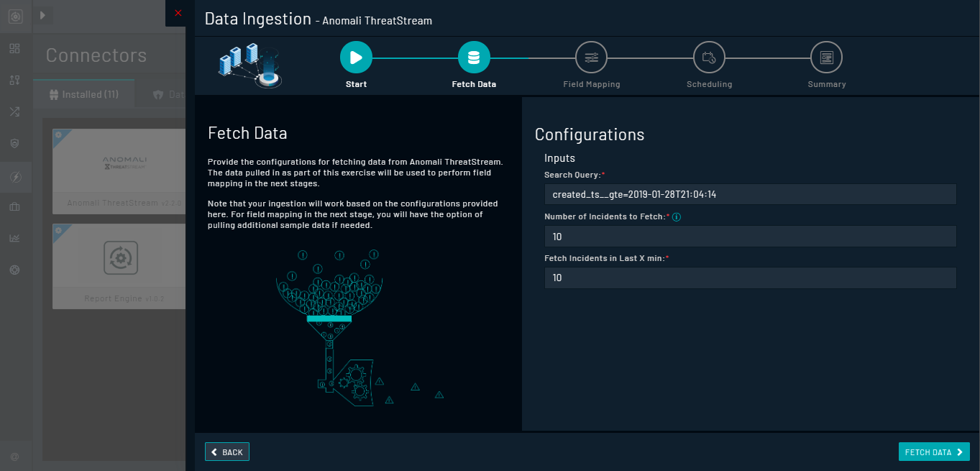The image size is (980, 471).
Task: Open the reports chart icon in sidebar
Action: [x=14, y=238]
